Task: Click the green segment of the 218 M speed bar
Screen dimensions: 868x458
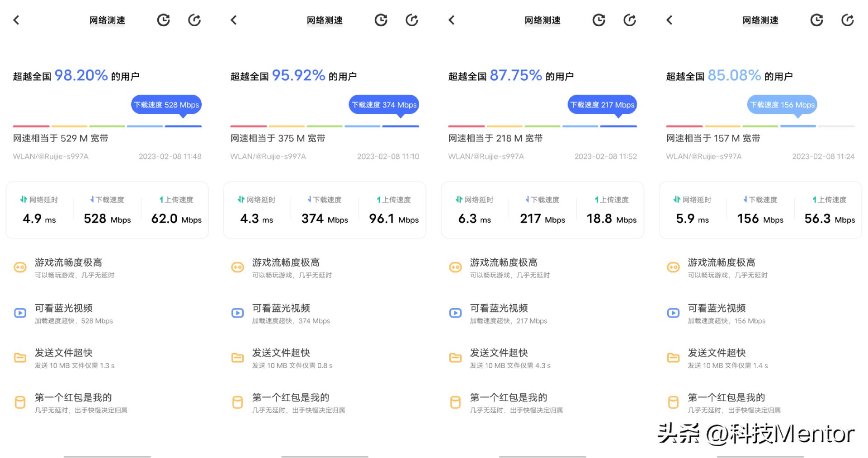Action: point(542,126)
